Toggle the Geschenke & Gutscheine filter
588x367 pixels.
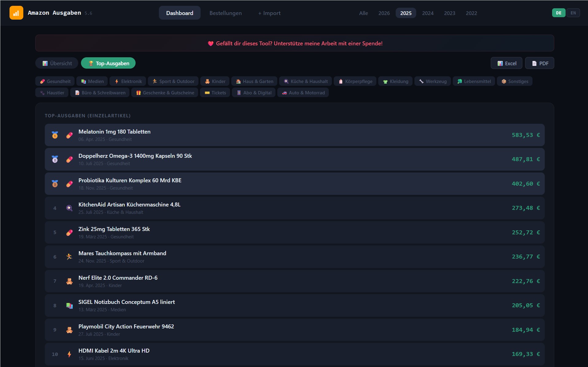[x=165, y=93]
